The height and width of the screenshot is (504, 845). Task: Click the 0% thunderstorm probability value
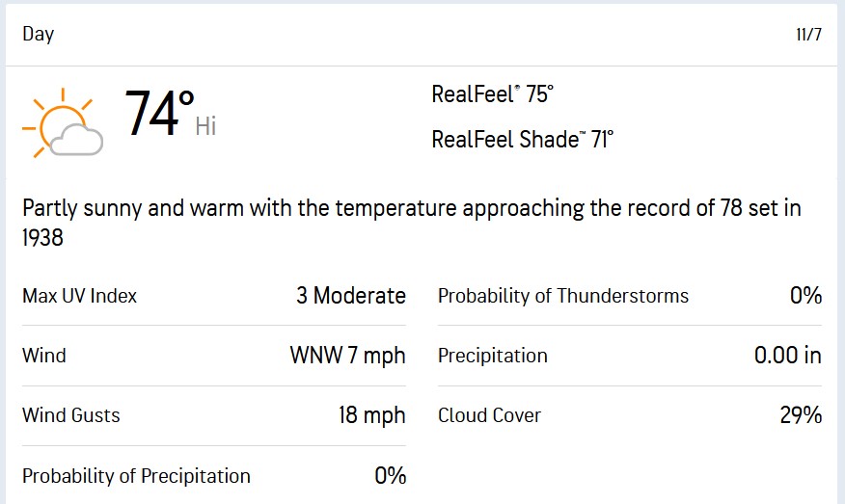click(805, 296)
